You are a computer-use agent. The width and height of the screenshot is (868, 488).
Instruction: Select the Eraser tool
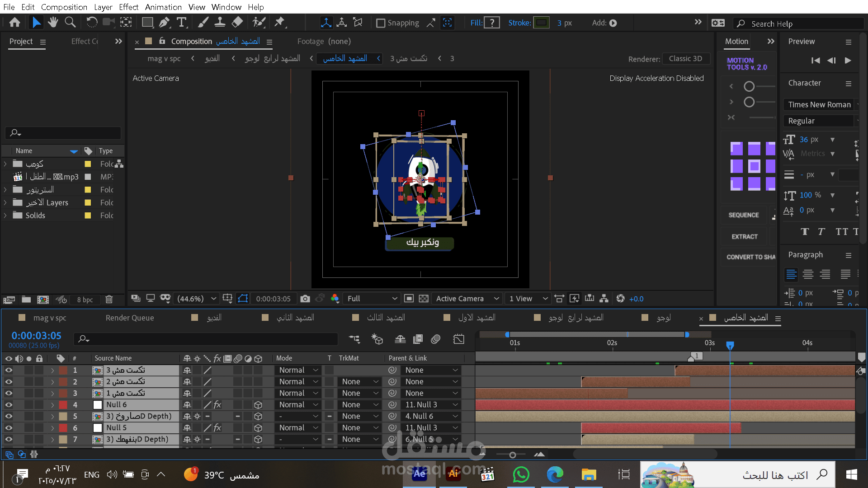click(237, 22)
